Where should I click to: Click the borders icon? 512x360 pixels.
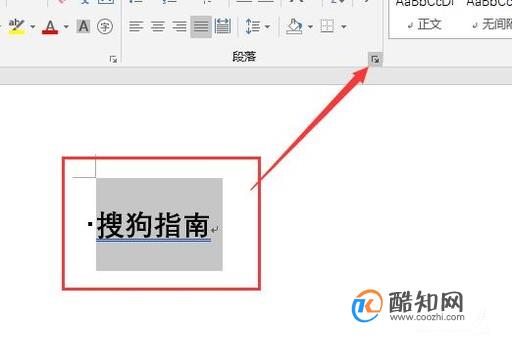pos(327,26)
